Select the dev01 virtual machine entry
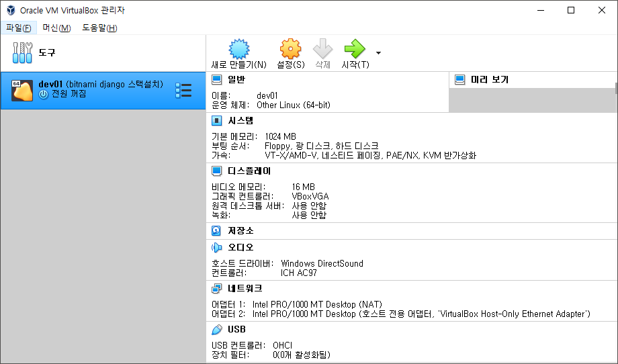 click(x=103, y=91)
